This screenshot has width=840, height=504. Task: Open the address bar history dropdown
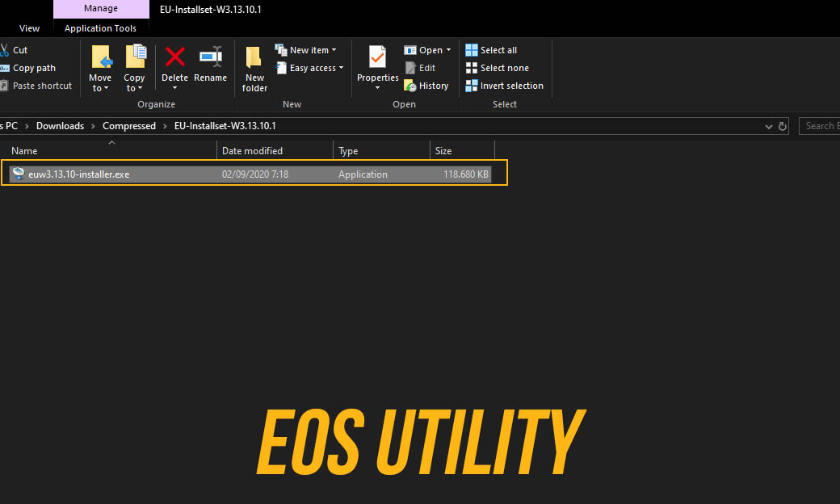(x=768, y=126)
